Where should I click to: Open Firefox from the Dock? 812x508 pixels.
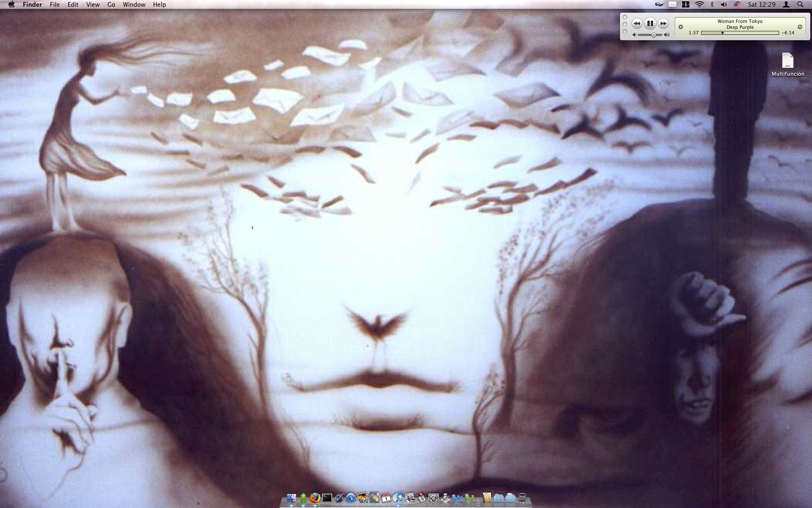pos(315,498)
